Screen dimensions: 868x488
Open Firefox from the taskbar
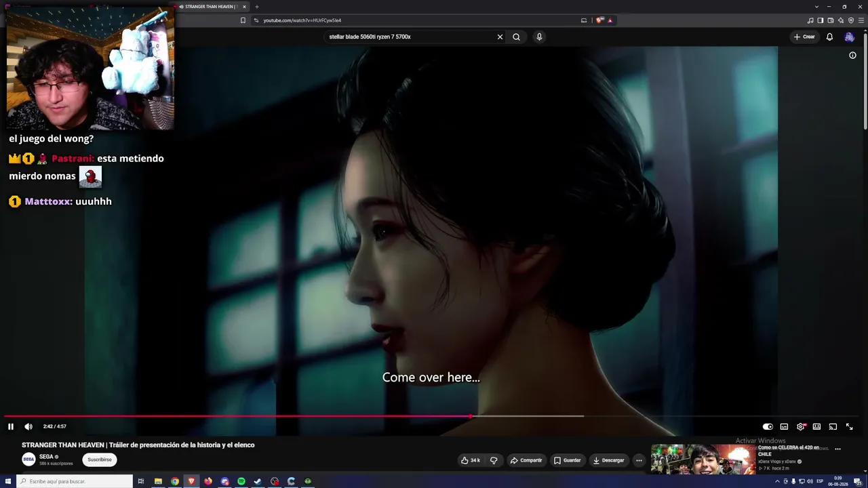click(208, 481)
